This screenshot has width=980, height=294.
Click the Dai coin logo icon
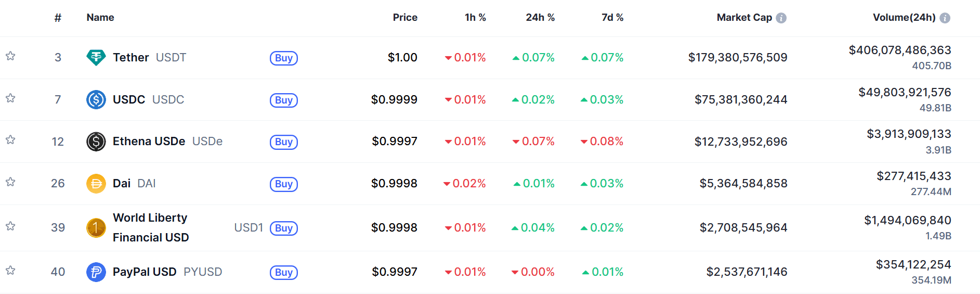(96, 184)
